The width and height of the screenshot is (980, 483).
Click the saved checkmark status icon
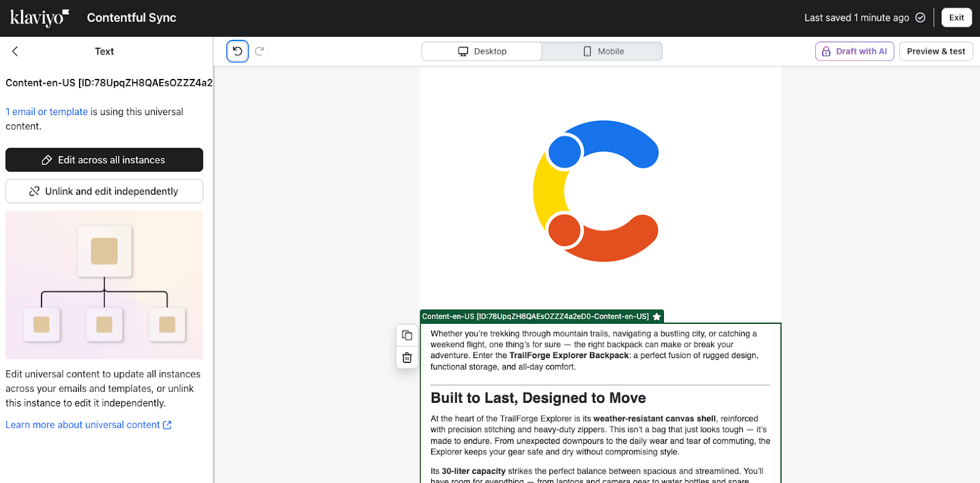(920, 18)
